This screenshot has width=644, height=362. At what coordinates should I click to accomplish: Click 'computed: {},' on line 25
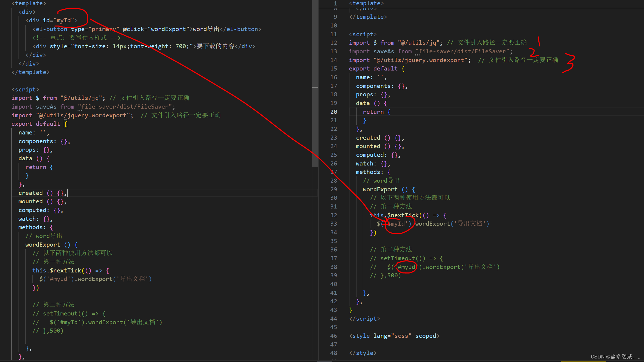[378, 155]
